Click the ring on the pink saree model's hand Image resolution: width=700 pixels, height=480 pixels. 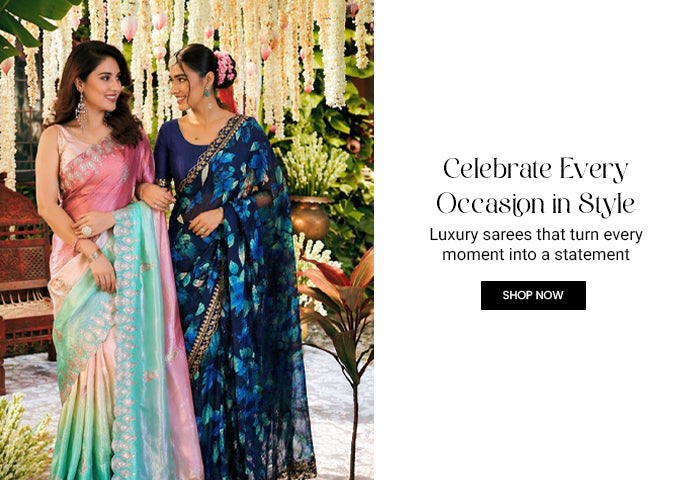pyautogui.click(x=86, y=231)
